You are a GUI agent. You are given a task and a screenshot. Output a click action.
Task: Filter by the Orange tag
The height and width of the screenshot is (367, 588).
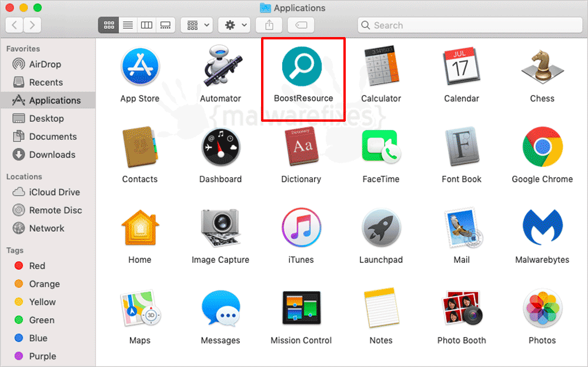[x=48, y=284]
